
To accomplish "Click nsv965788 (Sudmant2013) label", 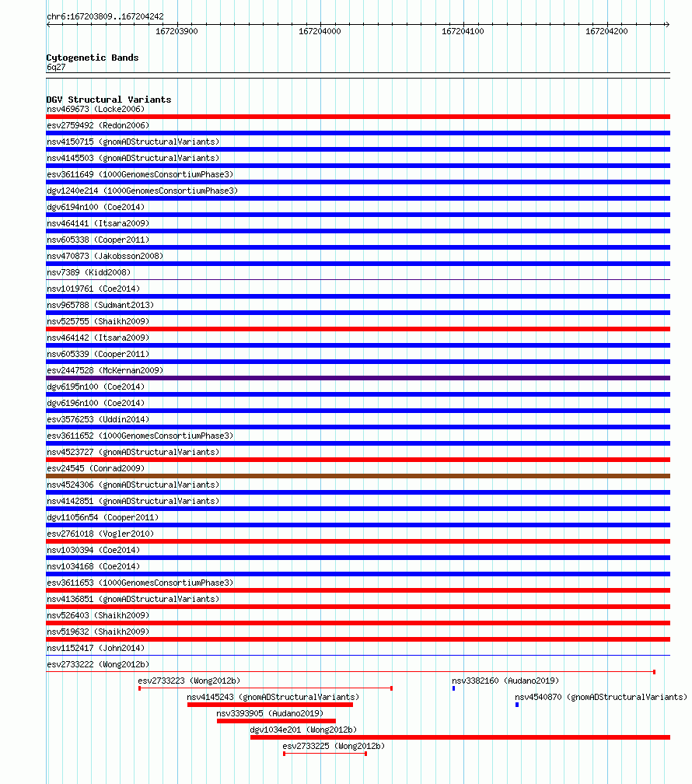I will [100, 305].
